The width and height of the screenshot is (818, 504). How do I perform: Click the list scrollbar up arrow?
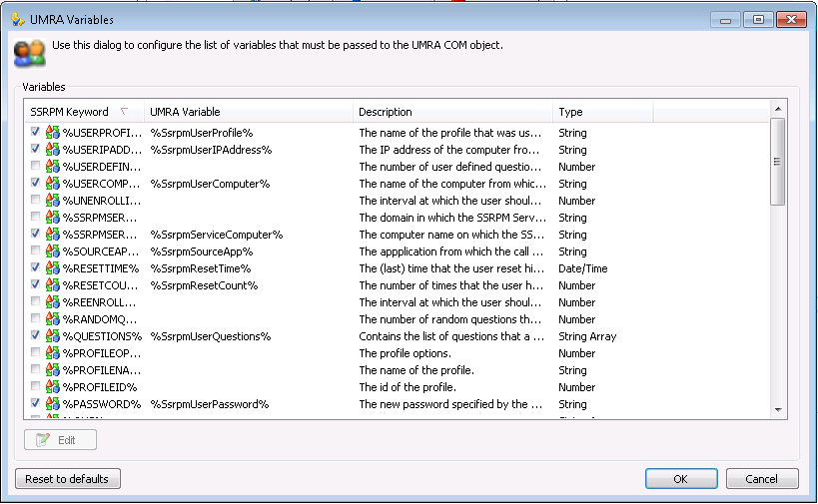point(778,109)
